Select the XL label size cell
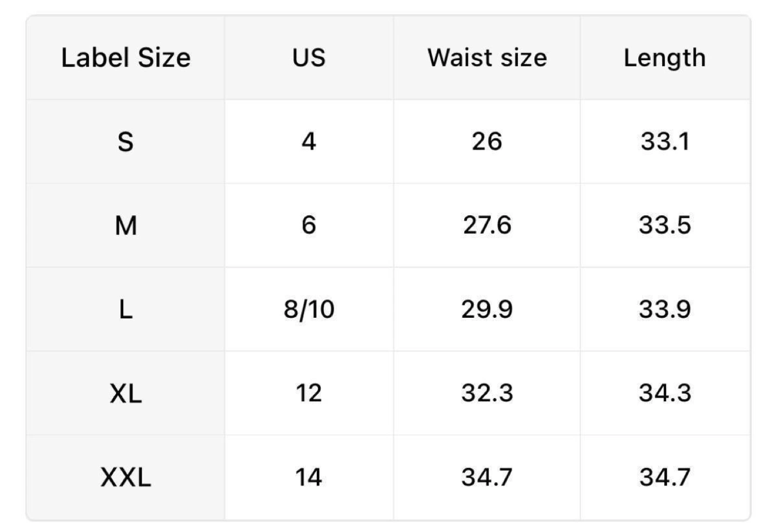Viewport: 781px width, 532px height. click(125, 393)
